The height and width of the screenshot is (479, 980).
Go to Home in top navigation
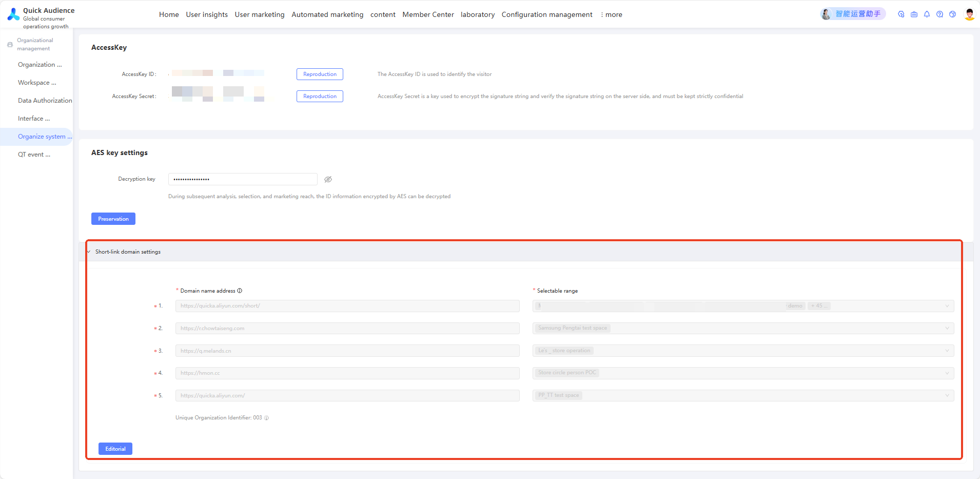tap(169, 14)
